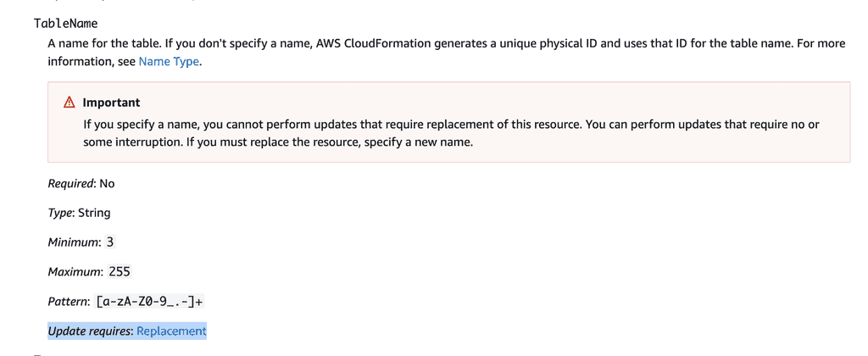Click the italic Maximum label
The height and width of the screenshot is (356, 868).
(75, 272)
